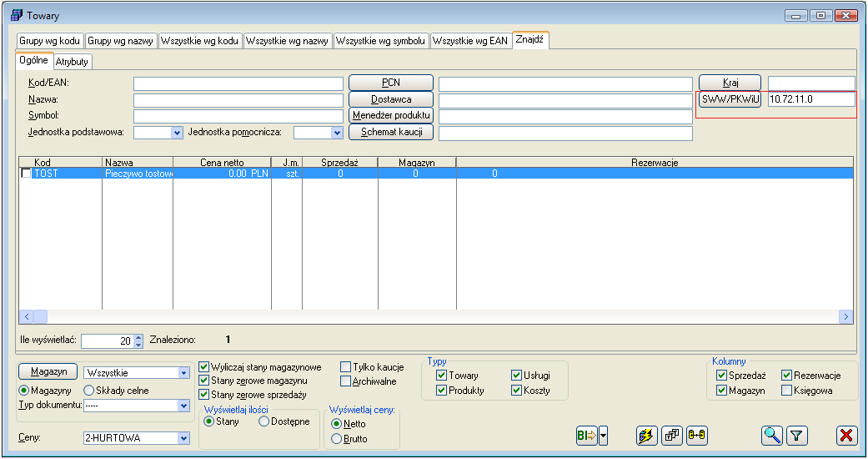The width and height of the screenshot is (868, 459).
Task: Click the SWW/PKWiU field with 10.72.11.0
Action: coord(811,99)
